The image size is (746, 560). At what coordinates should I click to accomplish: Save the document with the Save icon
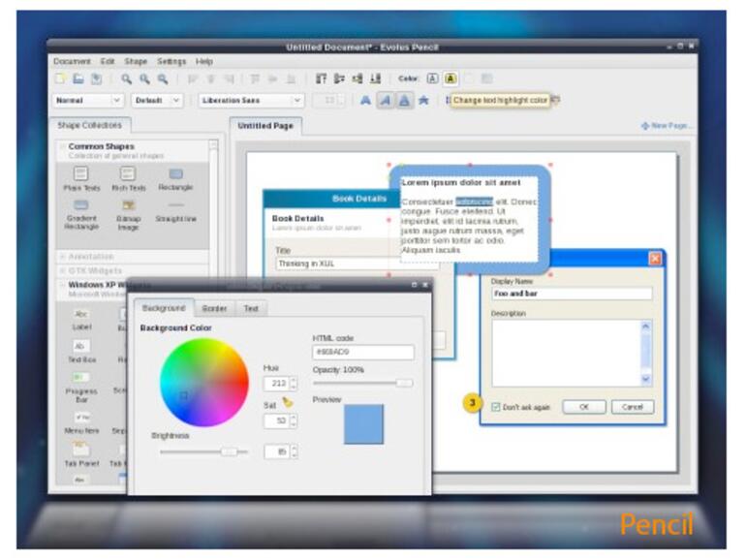tap(97, 78)
